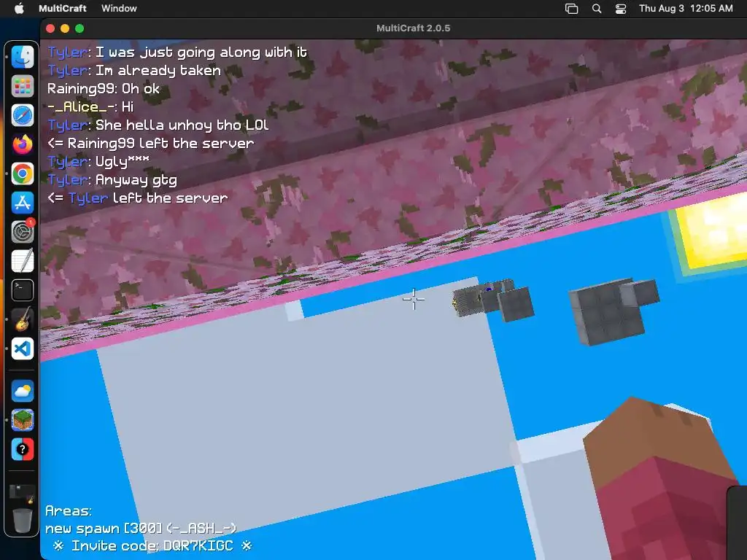This screenshot has height=560, width=747.
Task: Launch Terminal from the Dock
Action: pos(23,290)
